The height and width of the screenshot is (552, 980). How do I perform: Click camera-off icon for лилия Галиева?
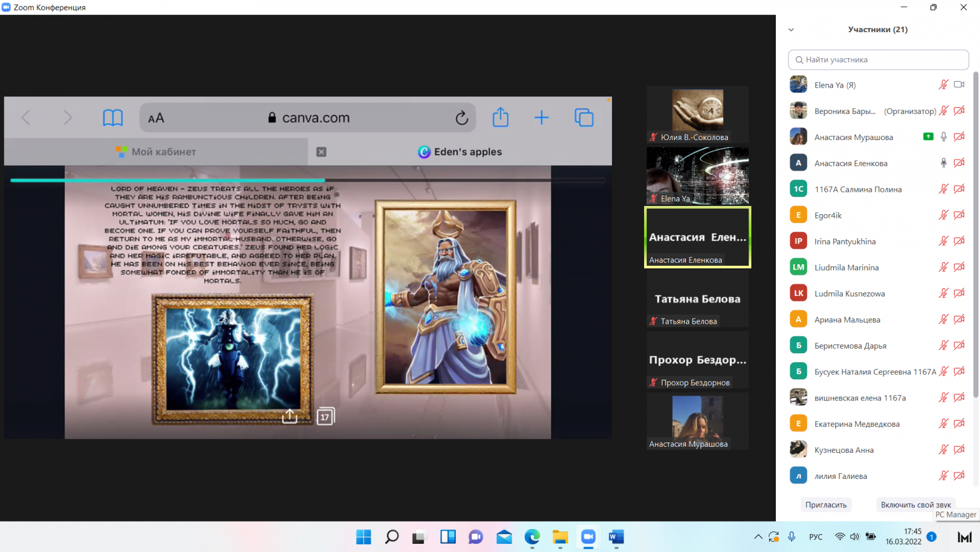pos(959,476)
